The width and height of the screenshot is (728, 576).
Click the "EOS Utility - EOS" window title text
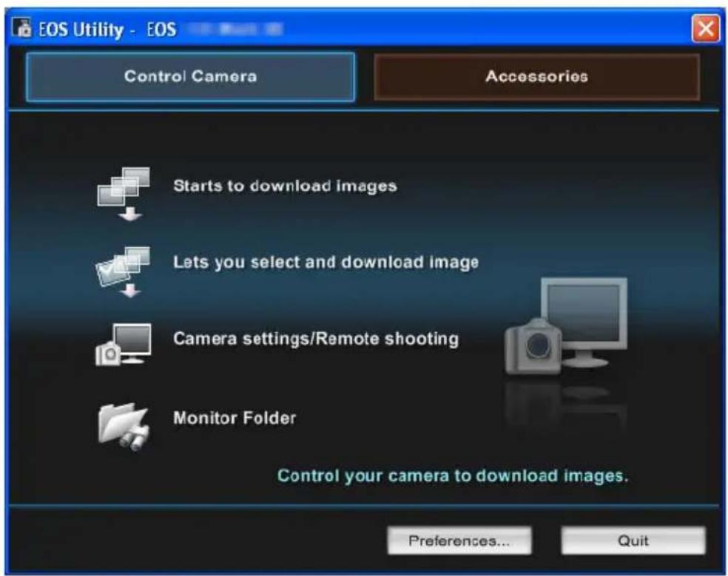pos(107,30)
